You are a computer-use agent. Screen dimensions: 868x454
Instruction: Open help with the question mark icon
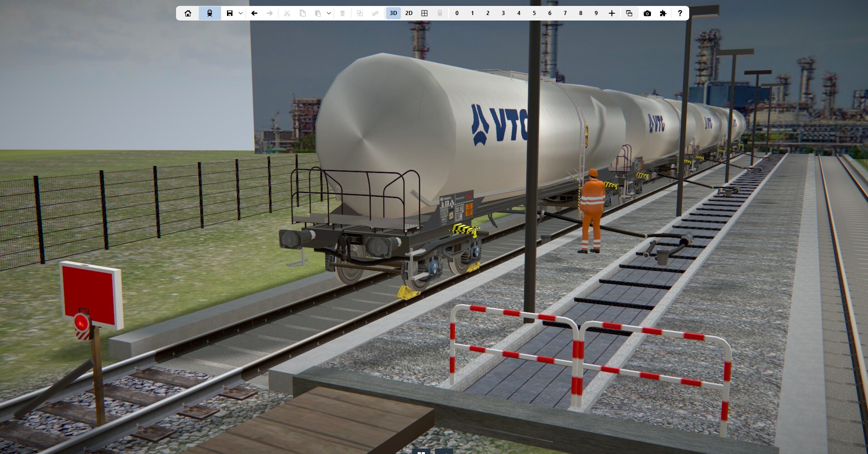(680, 13)
